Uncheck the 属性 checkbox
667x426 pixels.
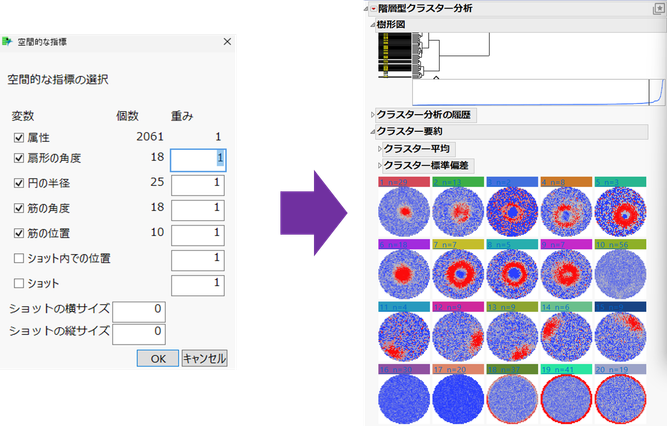click(x=19, y=137)
